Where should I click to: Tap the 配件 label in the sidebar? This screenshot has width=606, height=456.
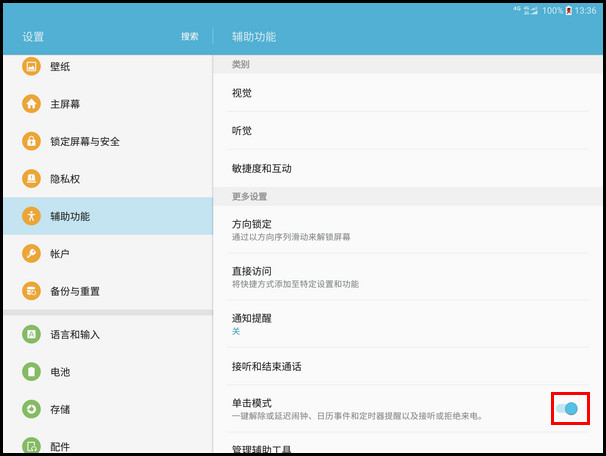60,447
